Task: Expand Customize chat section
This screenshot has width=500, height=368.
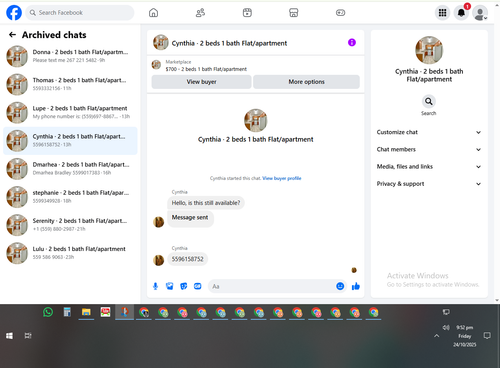Action: (429, 132)
